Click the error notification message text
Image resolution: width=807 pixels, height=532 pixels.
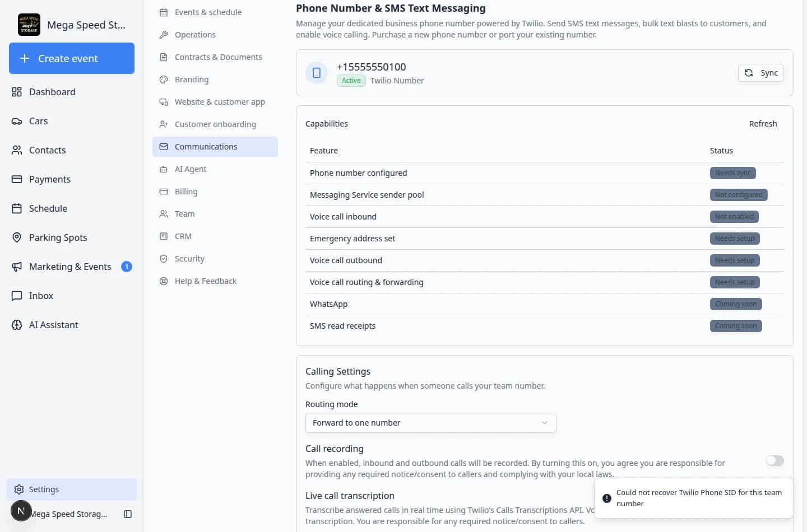[x=699, y=498]
